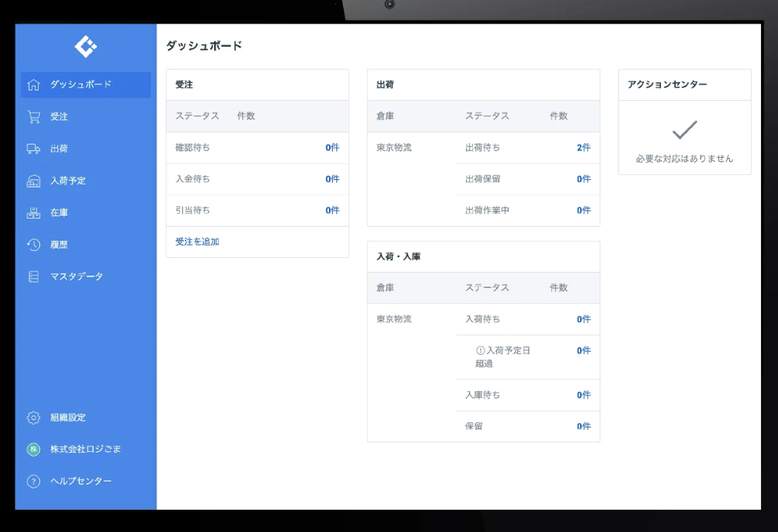Click the app logo at sidebar top
778x532 pixels.
pyautogui.click(x=84, y=46)
